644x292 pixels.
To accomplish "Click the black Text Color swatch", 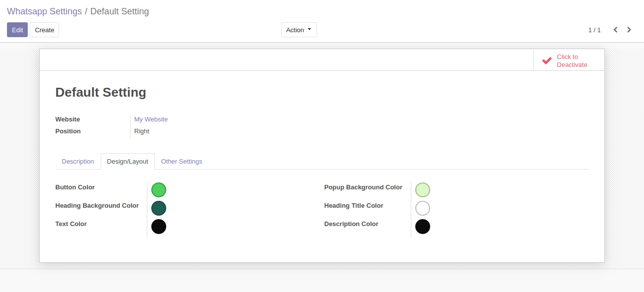I will [159, 227].
